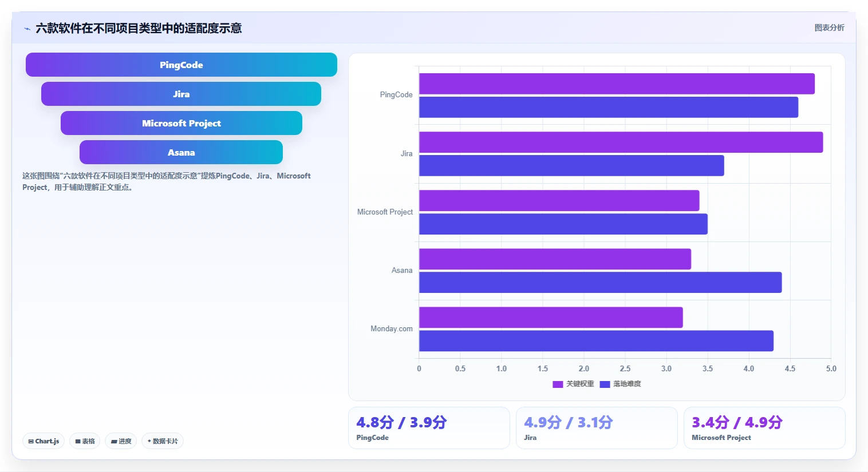Select the Jira funnel bar
This screenshot has width=868, height=472.
181,94
